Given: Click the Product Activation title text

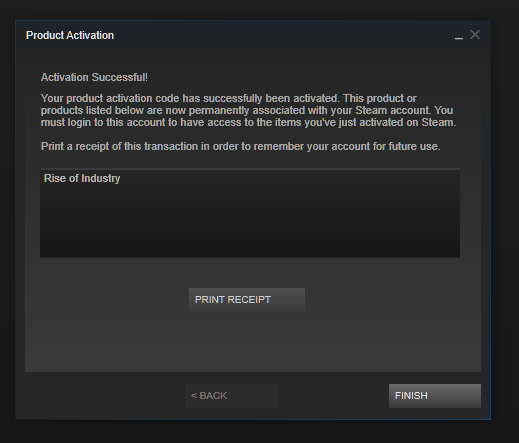Looking at the screenshot, I should tap(70, 35).
